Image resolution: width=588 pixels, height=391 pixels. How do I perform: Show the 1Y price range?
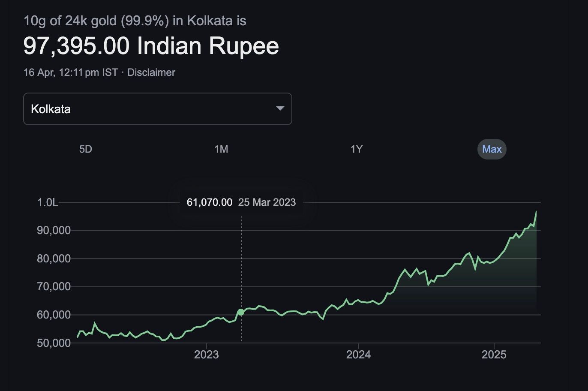tap(357, 149)
